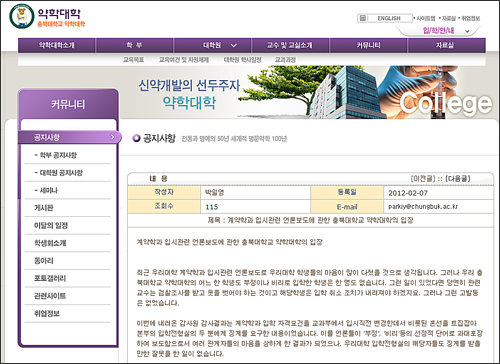Open the 약학대학소개 main menu
Viewport: 500px width, 364px height.
click(x=57, y=45)
